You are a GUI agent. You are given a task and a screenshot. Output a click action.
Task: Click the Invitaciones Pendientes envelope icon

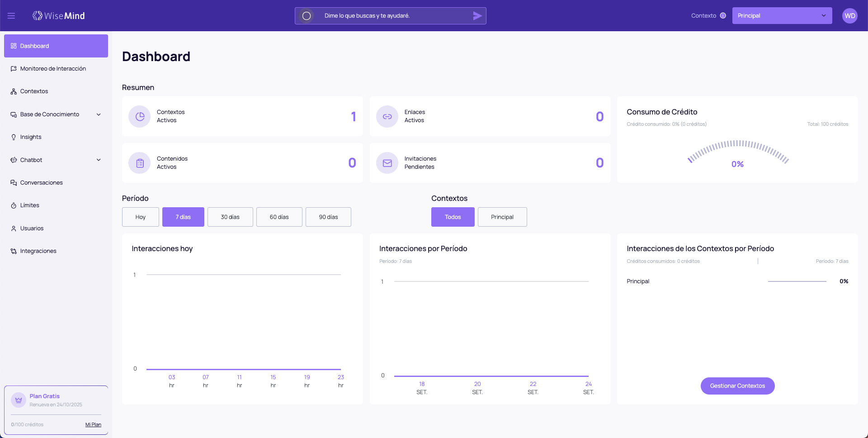click(387, 163)
